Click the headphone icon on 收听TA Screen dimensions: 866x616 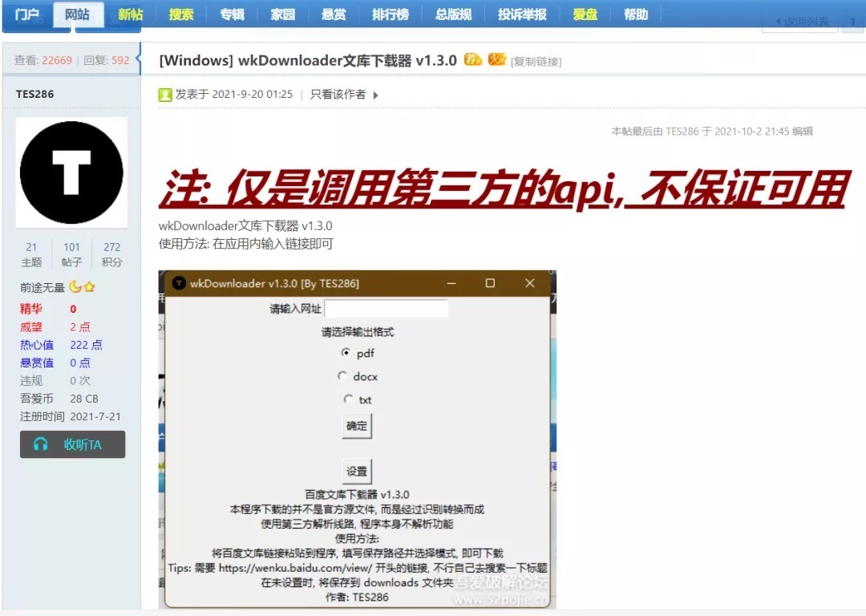click(40, 444)
